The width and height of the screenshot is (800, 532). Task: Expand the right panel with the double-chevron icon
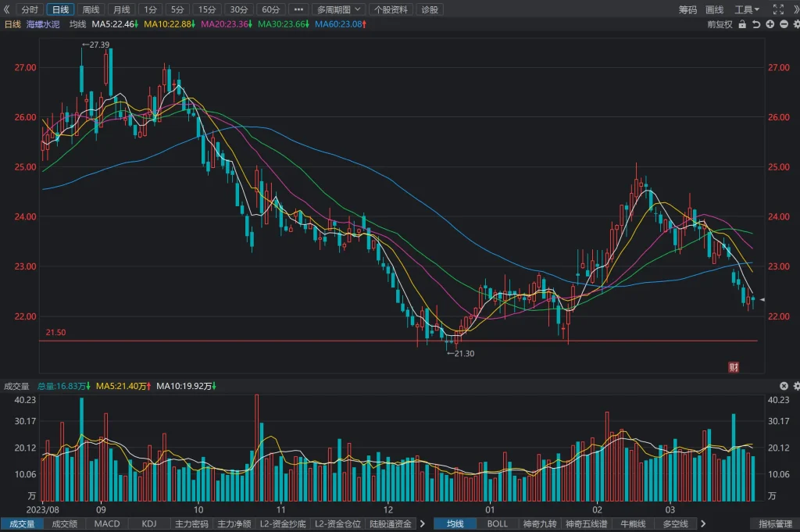[x=796, y=9]
